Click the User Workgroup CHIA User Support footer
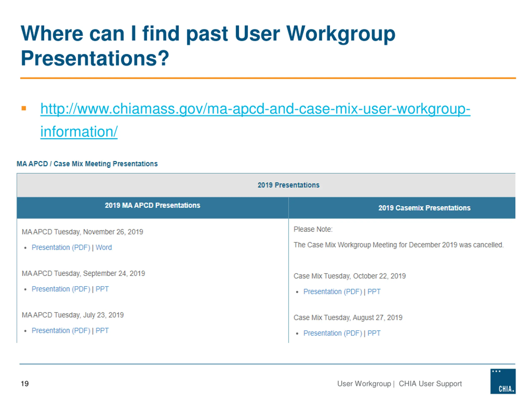This screenshot has height=399, width=532. [399, 384]
